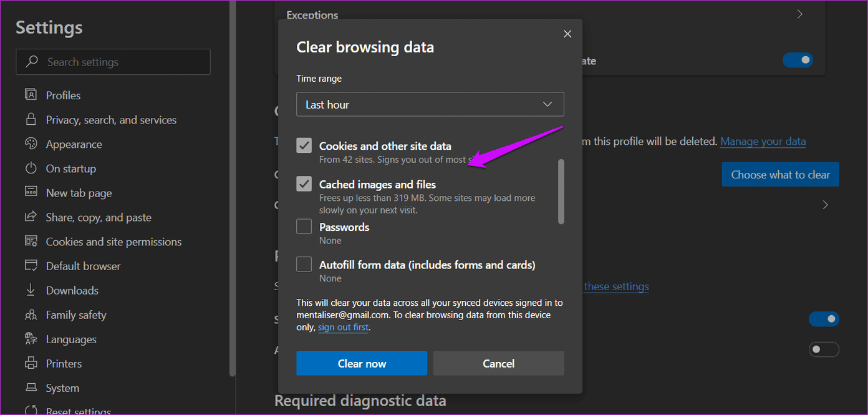This screenshot has height=415, width=868.
Task: Click the Family safety icon
Action: pos(31,315)
